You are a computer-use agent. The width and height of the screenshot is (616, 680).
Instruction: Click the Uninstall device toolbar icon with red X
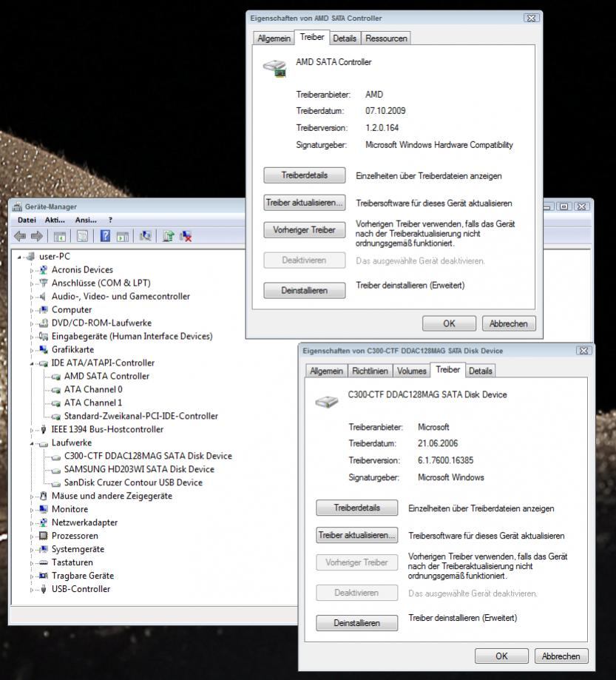[x=186, y=236]
